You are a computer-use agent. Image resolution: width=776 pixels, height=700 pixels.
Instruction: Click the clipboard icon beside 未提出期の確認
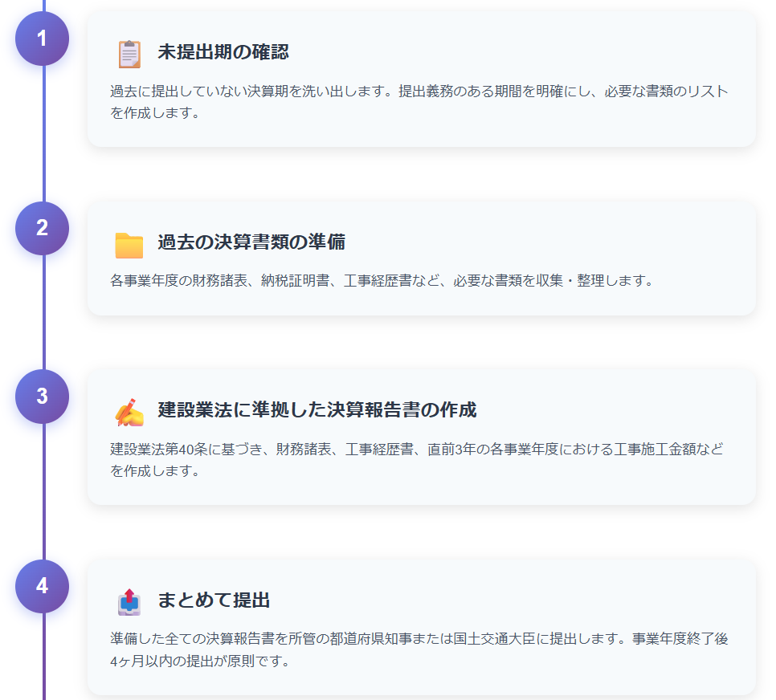(129, 54)
